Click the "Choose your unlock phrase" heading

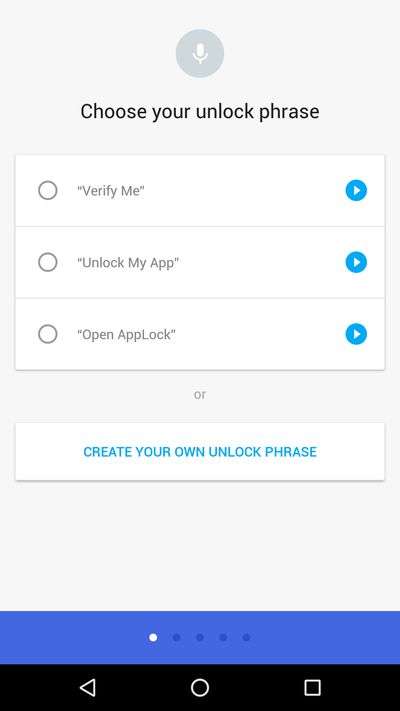[x=200, y=112]
